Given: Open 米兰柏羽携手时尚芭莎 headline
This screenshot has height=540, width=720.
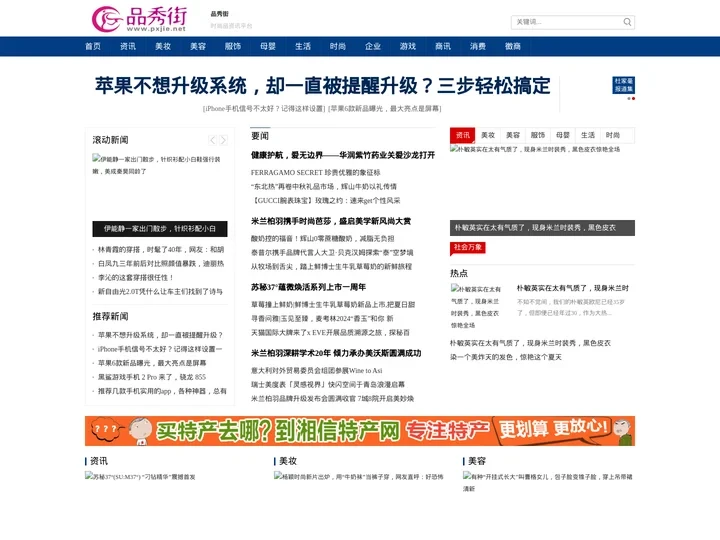Looking at the screenshot, I should [331, 221].
